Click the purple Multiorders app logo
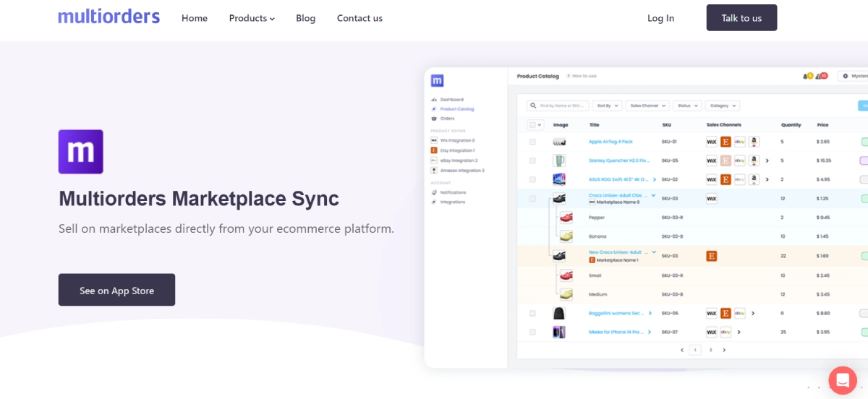 point(80,152)
